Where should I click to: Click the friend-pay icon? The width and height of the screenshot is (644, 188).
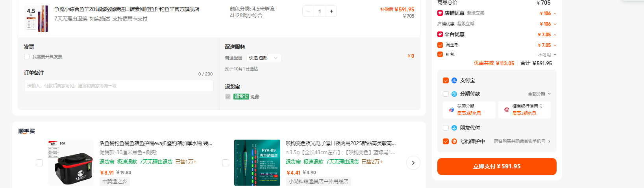coord(454,128)
